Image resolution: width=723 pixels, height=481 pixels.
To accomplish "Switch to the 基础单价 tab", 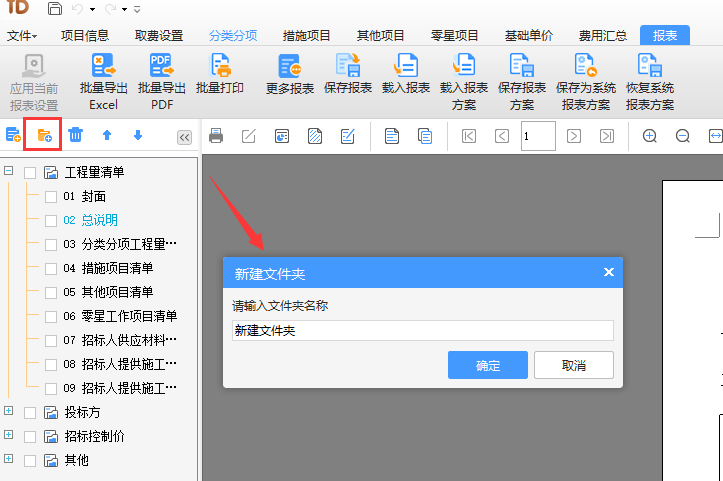I will tap(529, 36).
